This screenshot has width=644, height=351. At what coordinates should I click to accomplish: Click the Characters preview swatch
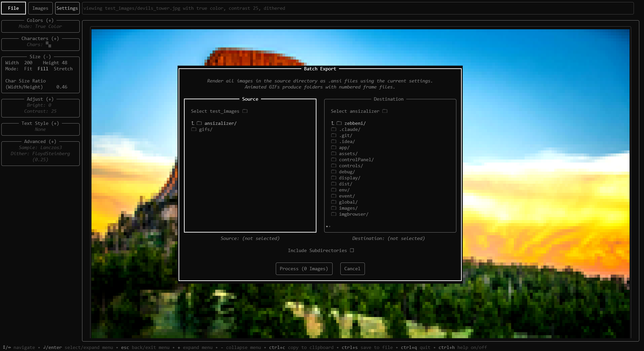tap(48, 44)
